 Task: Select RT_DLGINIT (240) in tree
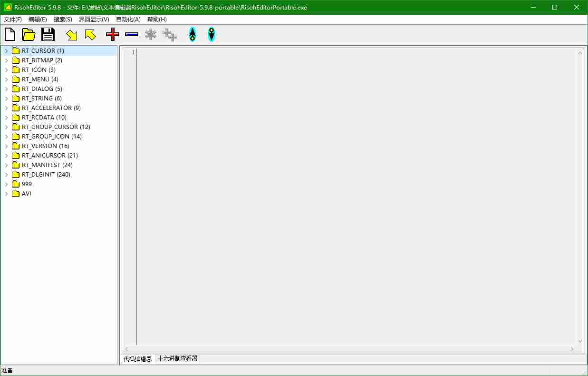[x=46, y=174]
